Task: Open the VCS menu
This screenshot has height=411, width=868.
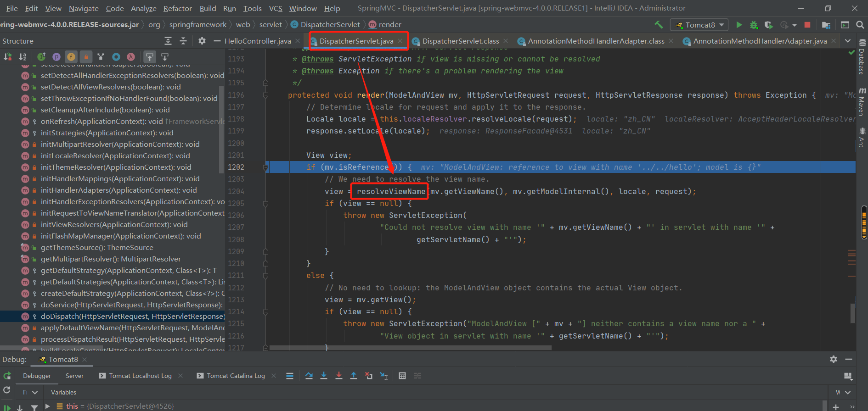Action: (276, 8)
